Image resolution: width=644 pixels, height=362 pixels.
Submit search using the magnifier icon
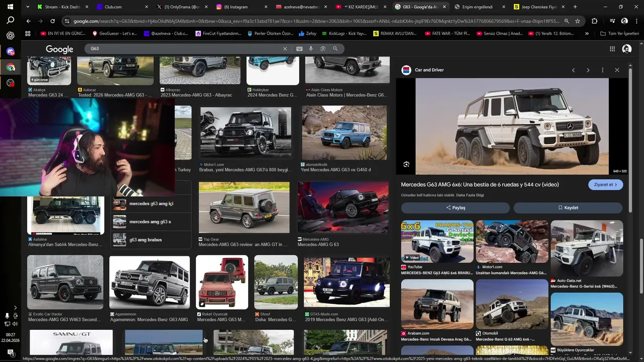[335, 49]
